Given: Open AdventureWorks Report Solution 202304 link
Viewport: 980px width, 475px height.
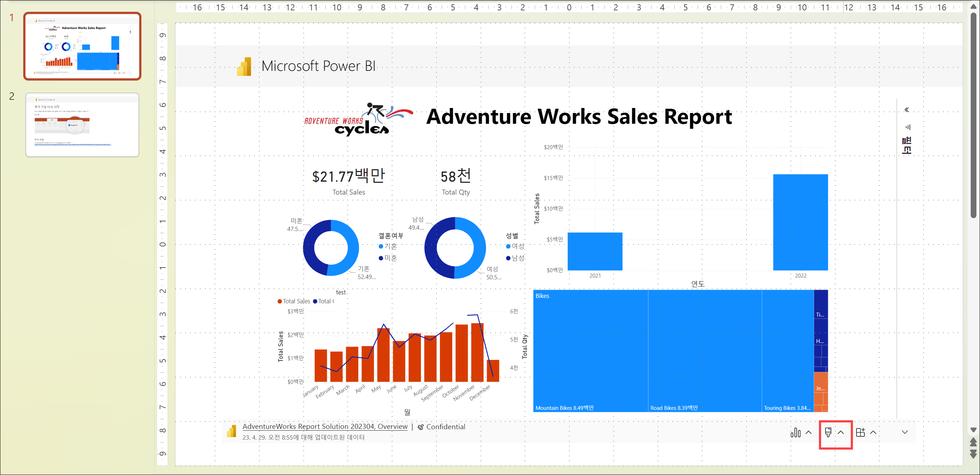Looking at the screenshot, I should (x=325, y=427).
